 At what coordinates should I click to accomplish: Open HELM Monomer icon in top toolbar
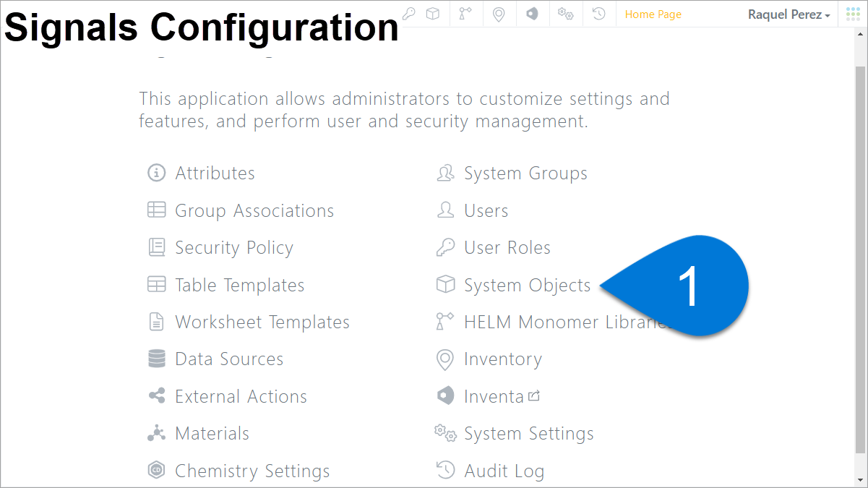coord(465,14)
